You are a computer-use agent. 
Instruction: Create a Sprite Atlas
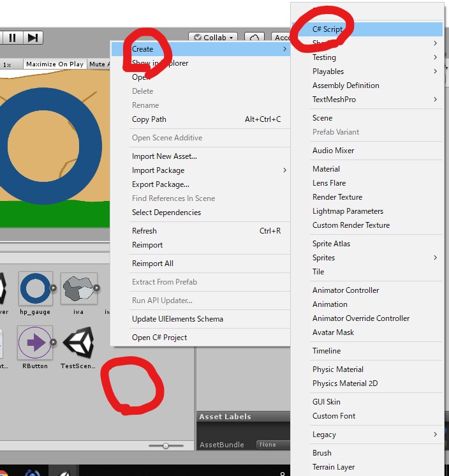point(367,244)
